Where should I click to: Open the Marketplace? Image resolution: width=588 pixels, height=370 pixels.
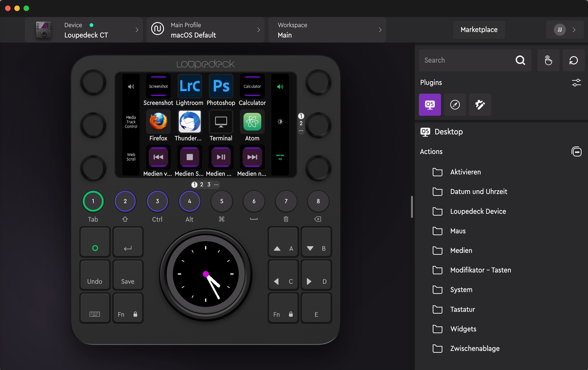[479, 30]
